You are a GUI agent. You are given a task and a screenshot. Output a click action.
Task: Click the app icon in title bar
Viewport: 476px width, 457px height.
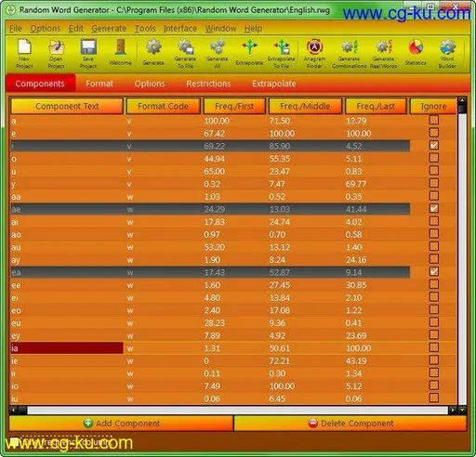click(x=10, y=10)
